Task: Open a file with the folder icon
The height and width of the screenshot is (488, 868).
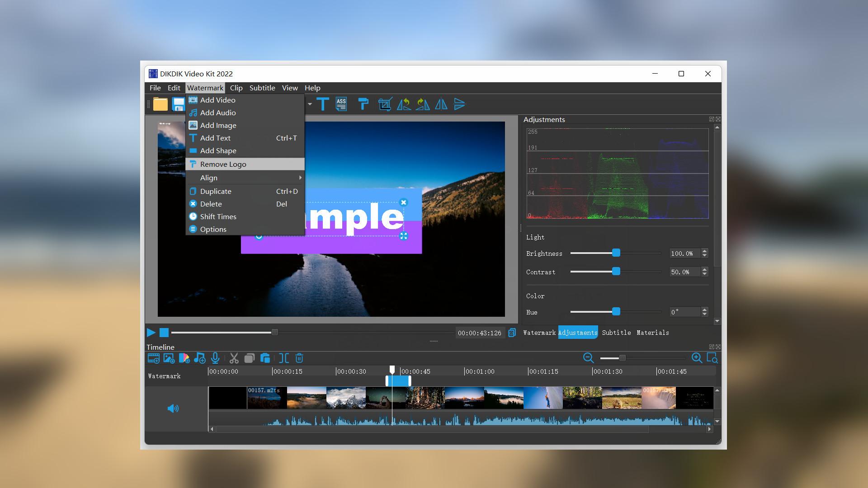Action: 160,104
